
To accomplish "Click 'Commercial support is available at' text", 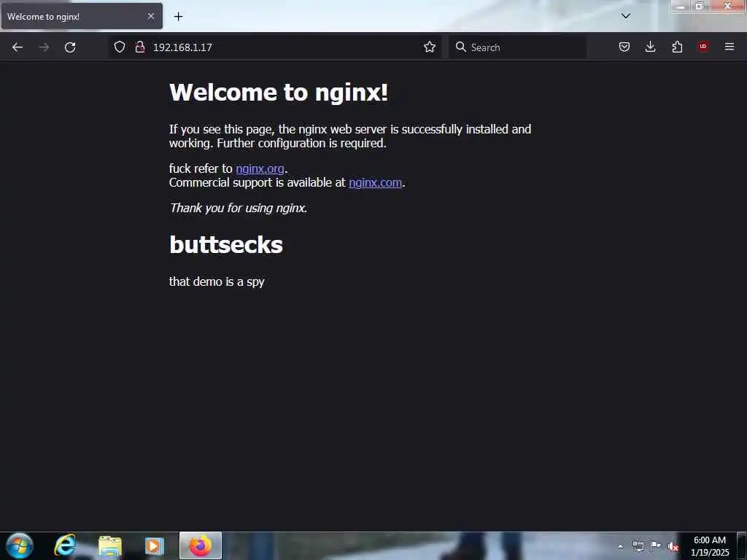I will (x=258, y=182).
